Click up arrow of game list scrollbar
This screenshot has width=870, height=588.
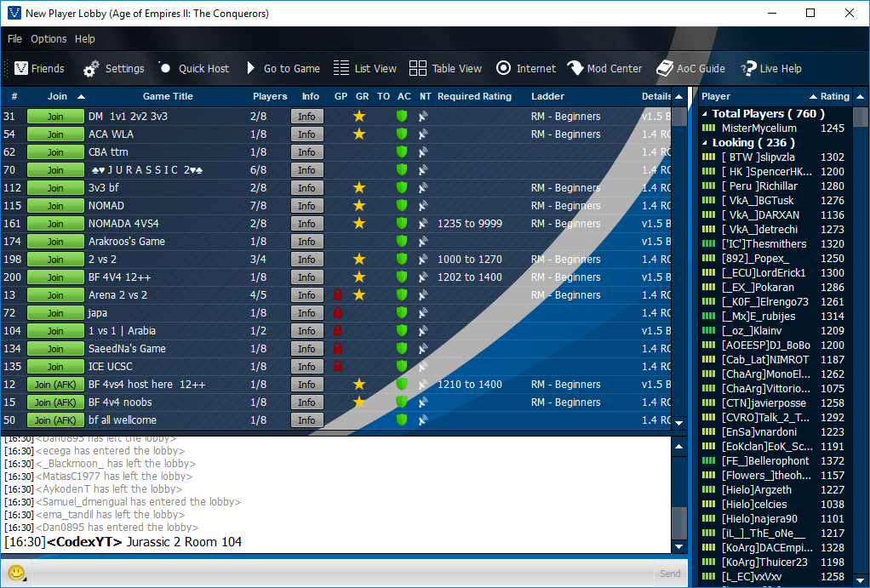(679, 96)
